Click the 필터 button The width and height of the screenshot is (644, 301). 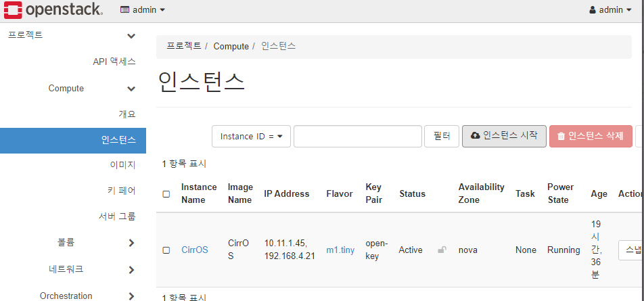[x=442, y=137]
